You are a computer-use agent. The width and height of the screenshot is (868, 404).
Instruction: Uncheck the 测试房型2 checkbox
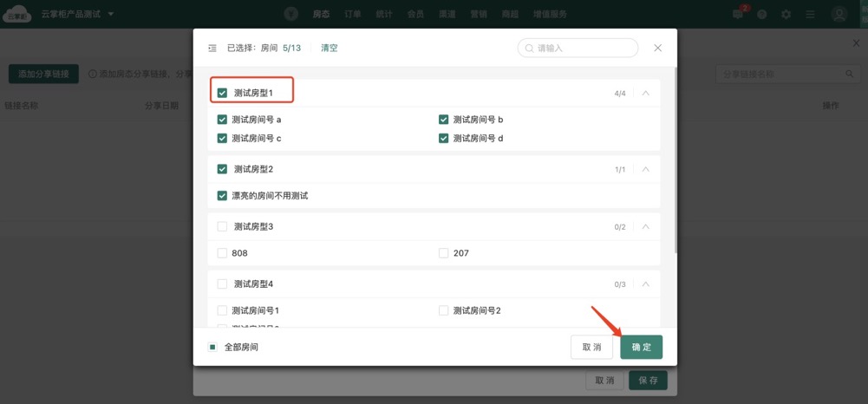(222, 169)
